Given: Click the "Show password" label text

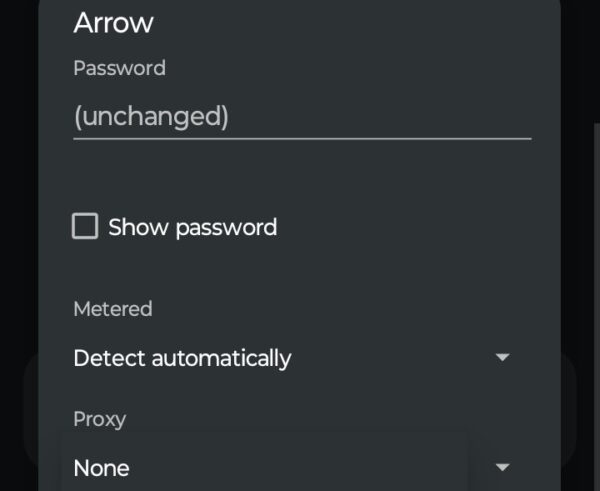Looking at the screenshot, I should [192, 227].
